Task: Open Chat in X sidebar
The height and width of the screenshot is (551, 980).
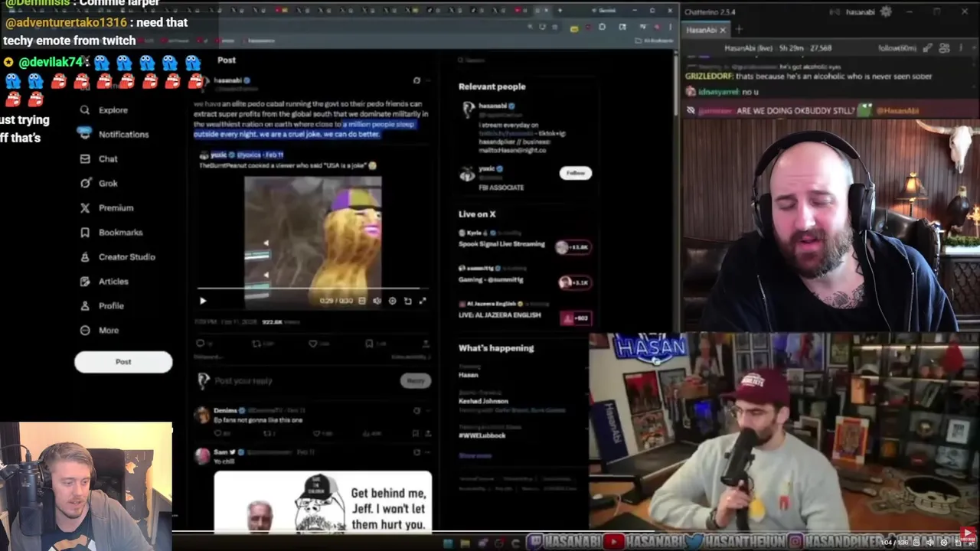Action: 99,158
